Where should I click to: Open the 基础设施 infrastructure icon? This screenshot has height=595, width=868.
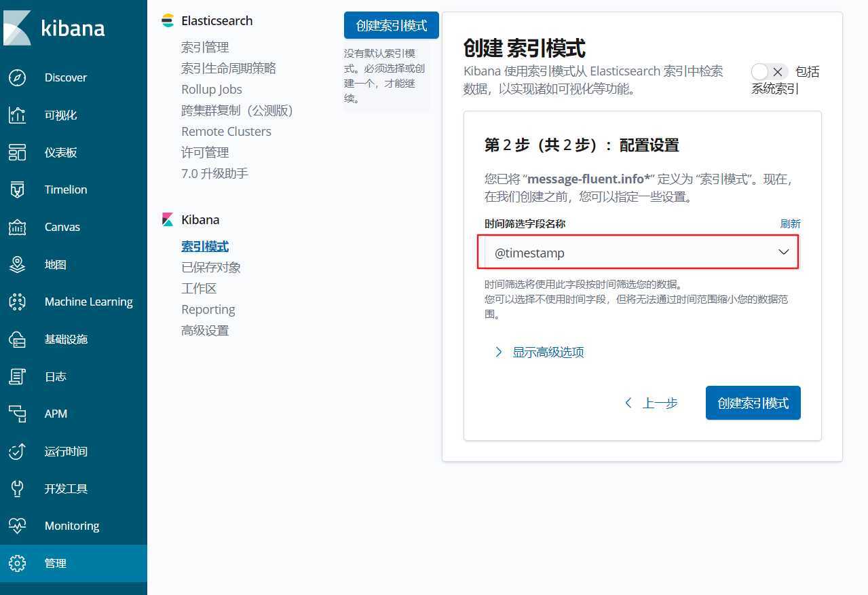17,339
